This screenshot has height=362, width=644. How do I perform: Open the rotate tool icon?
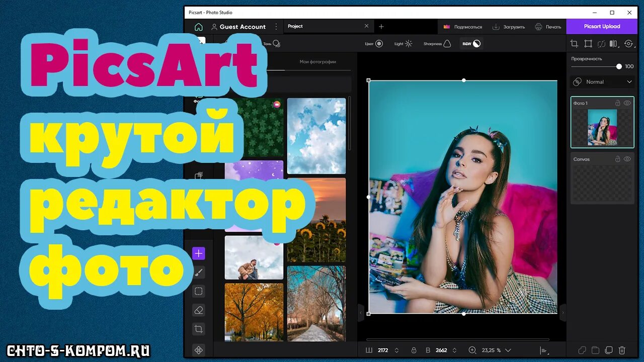click(628, 44)
